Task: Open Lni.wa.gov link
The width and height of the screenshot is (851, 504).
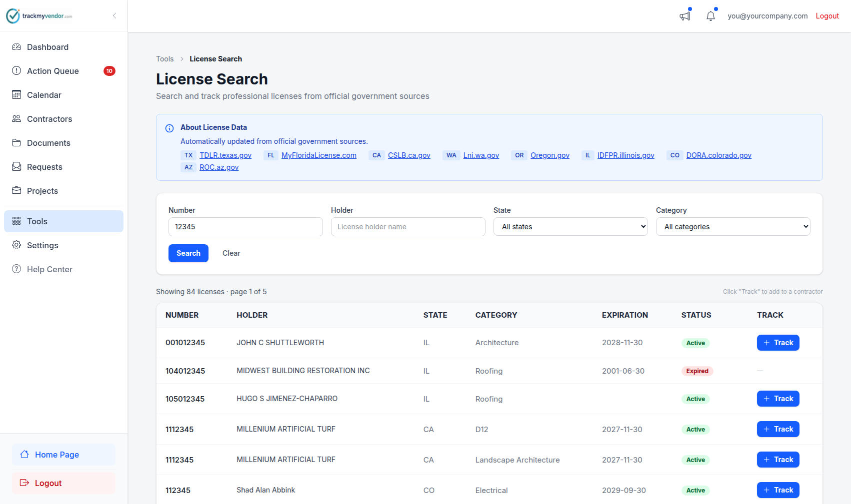Action: [x=481, y=155]
